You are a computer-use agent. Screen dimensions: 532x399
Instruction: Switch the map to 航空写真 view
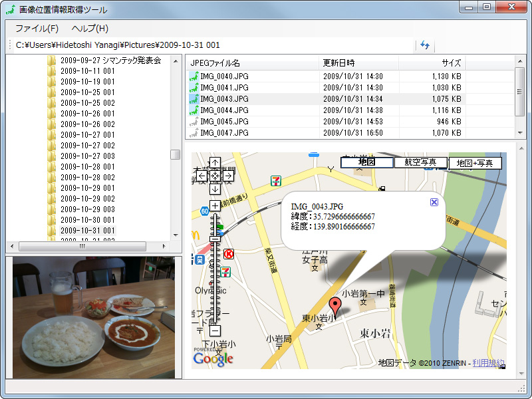pyautogui.click(x=420, y=162)
